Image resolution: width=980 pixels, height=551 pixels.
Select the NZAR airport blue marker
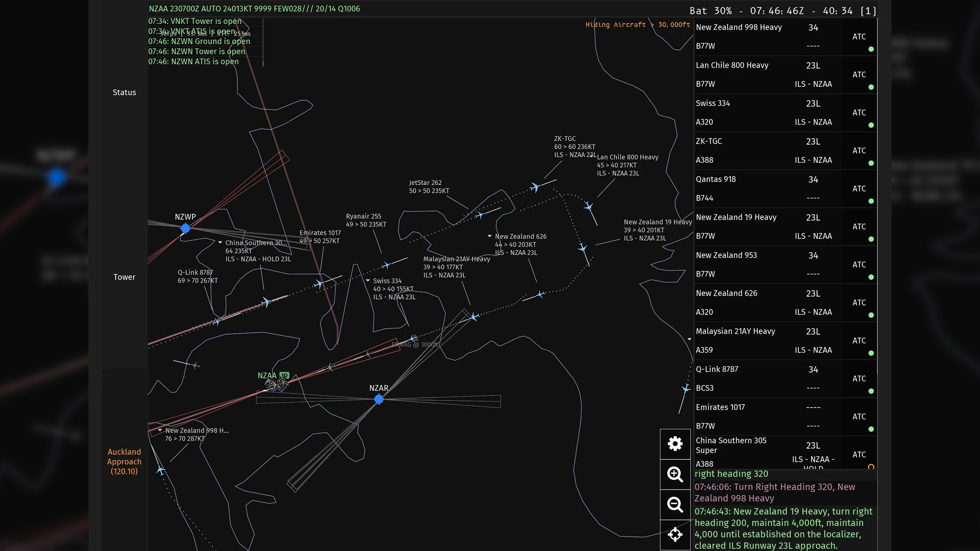379,399
